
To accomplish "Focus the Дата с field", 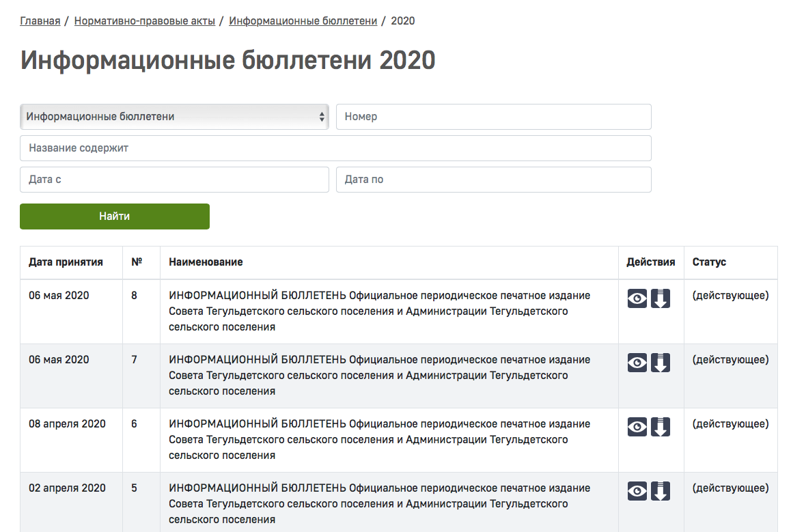I will pyautogui.click(x=175, y=180).
